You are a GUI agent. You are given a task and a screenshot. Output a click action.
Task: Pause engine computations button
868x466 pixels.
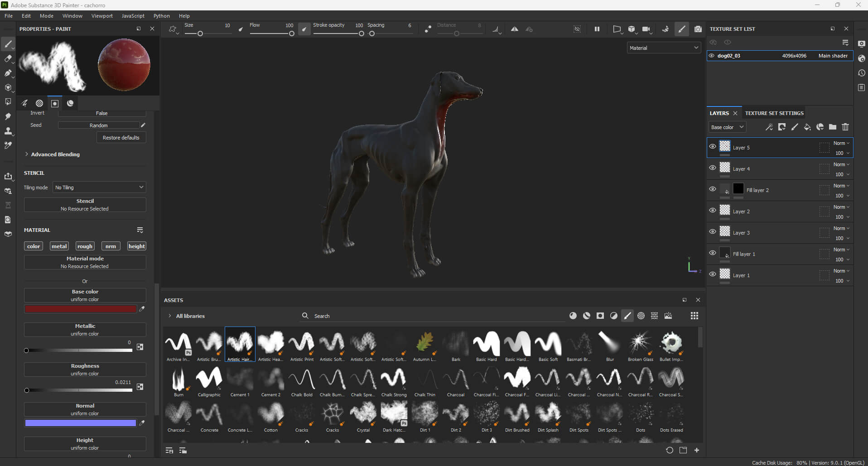point(597,29)
